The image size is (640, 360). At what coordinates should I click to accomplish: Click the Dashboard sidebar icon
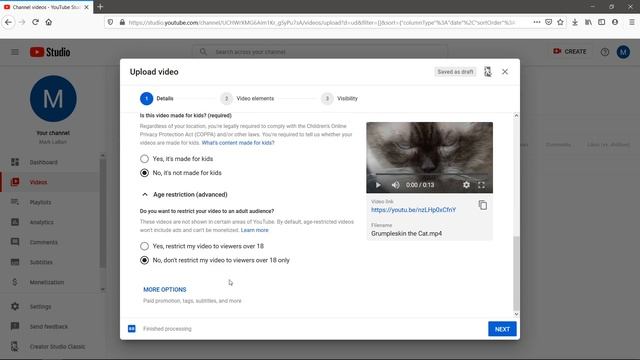pos(15,162)
